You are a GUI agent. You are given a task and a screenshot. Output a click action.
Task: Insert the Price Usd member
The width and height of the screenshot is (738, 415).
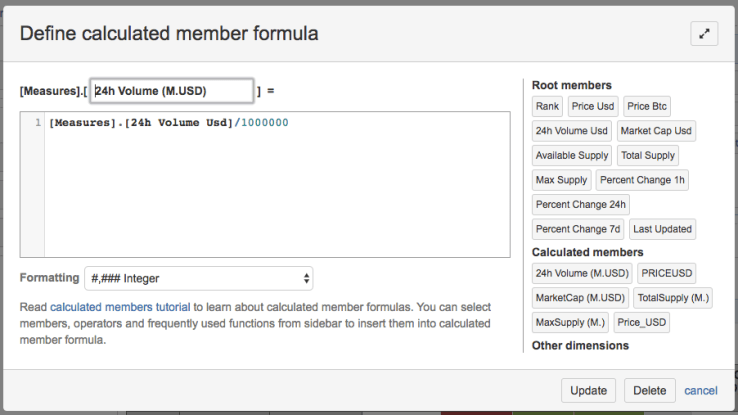tap(593, 106)
